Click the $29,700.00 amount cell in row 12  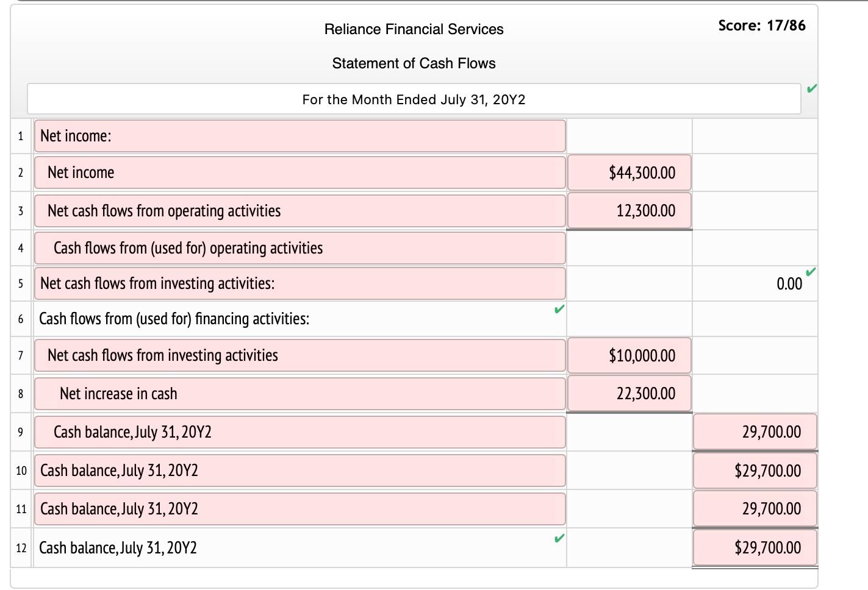[755, 547]
